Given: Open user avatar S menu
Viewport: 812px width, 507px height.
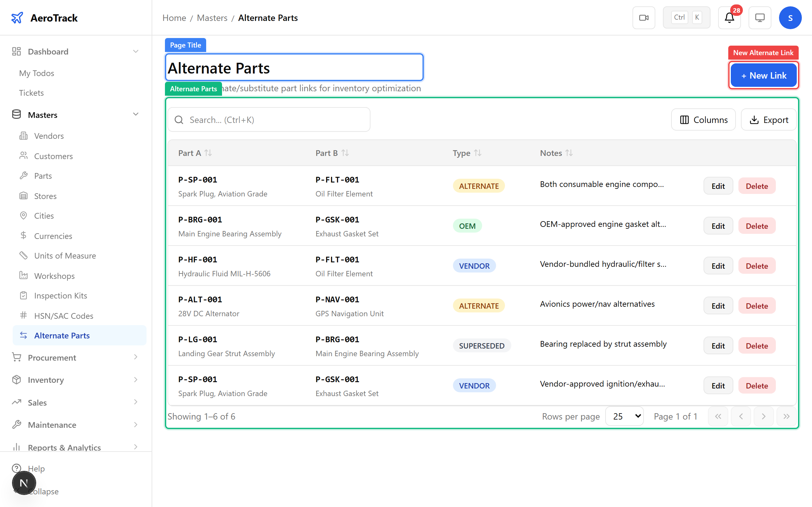Looking at the screenshot, I should click(790, 18).
